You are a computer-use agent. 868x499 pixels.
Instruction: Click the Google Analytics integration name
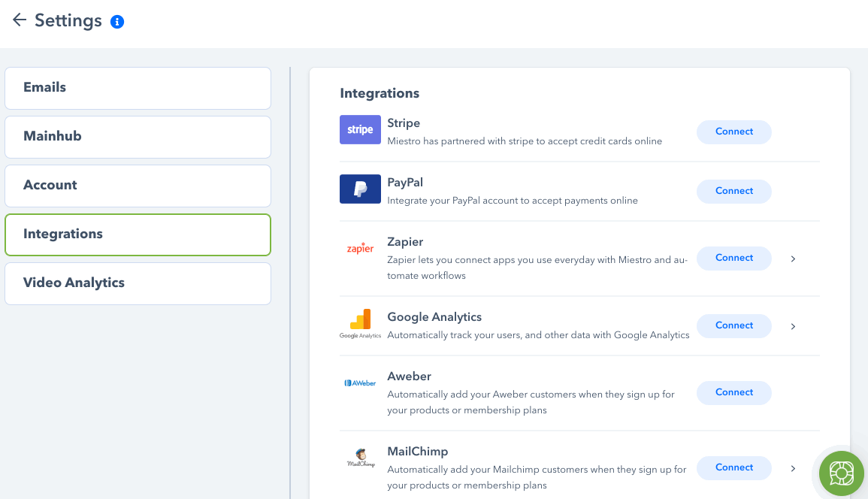(x=434, y=317)
